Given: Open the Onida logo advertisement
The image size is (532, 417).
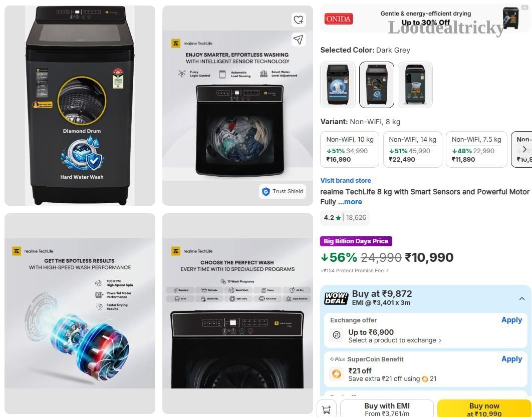Looking at the screenshot, I should pos(339,19).
